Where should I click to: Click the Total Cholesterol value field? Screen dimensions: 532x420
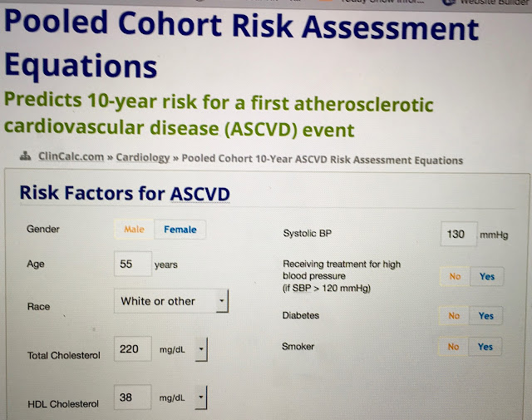point(133,348)
